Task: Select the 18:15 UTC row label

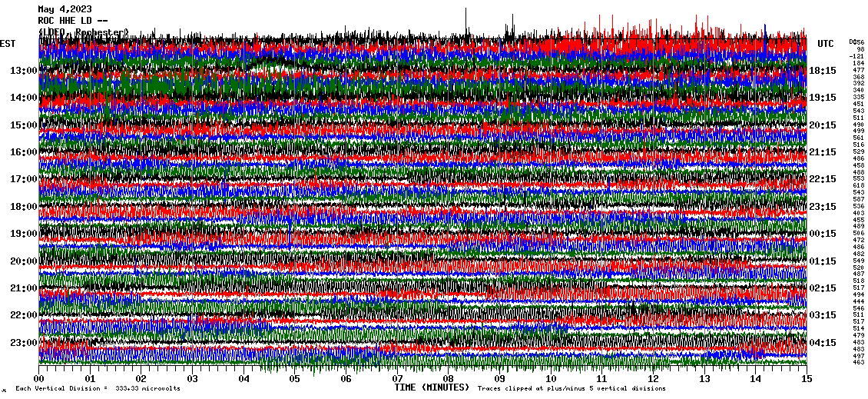Action: click(x=823, y=71)
